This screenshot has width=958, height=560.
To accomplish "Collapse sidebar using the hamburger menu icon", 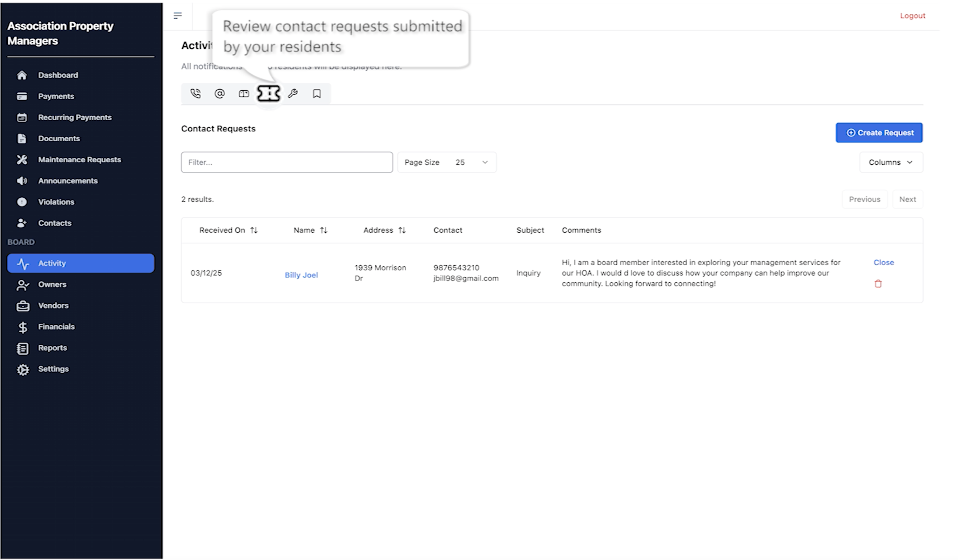I will (178, 16).
